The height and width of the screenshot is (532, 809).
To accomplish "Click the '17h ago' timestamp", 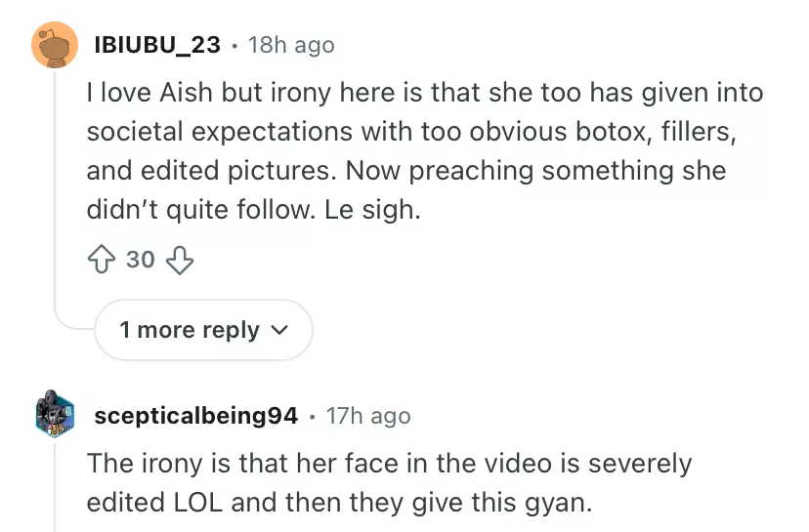I will click(367, 416).
